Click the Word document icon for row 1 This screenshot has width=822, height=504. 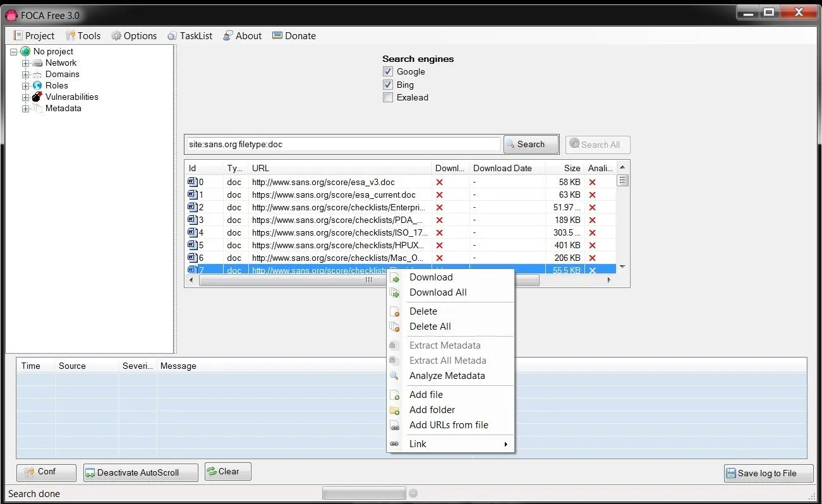coord(193,195)
